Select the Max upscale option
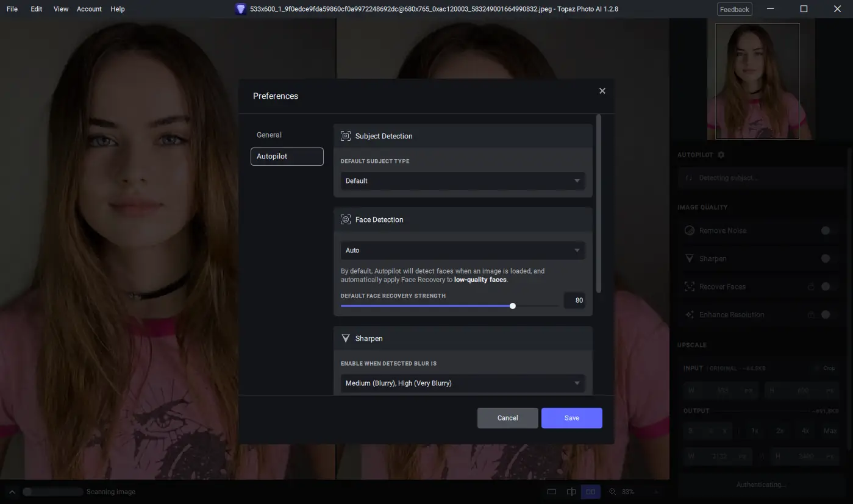Image resolution: width=853 pixels, height=504 pixels. pyautogui.click(x=830, y=430)
